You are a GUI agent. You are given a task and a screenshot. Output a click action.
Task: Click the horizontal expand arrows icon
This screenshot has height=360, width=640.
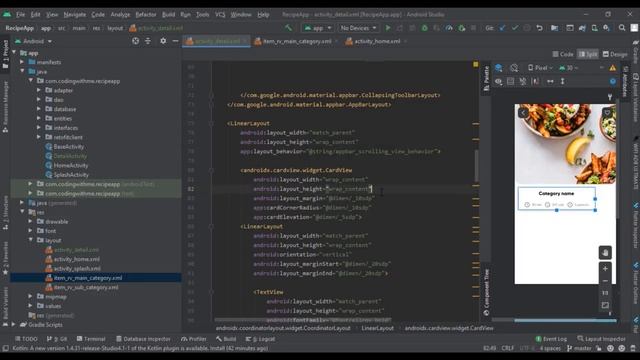(x=550, y=81)
